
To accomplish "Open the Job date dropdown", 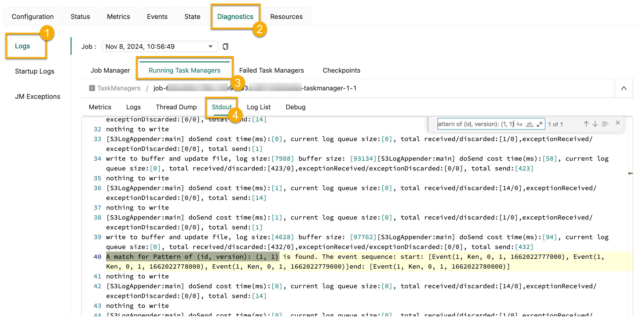I will click(160, 46).
